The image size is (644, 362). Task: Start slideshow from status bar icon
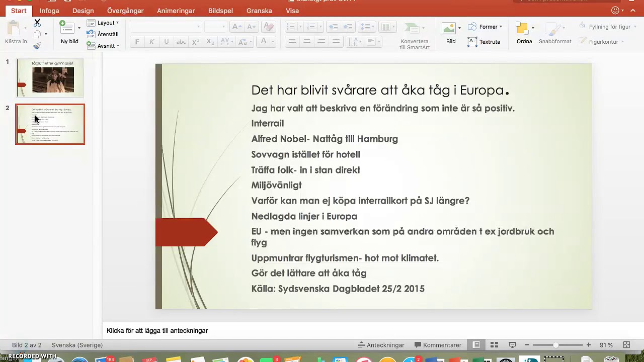[512, 345]
